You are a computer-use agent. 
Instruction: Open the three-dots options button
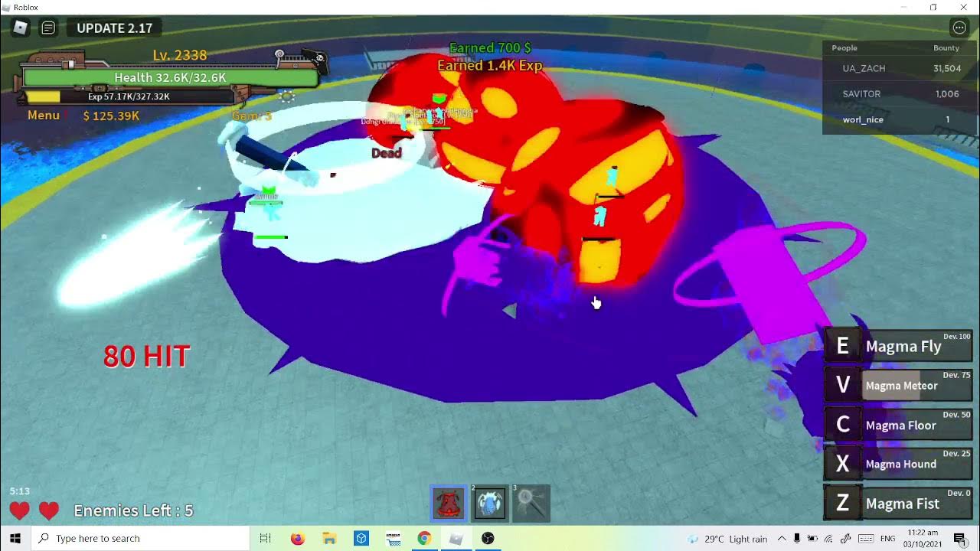[x=959, y=28]
